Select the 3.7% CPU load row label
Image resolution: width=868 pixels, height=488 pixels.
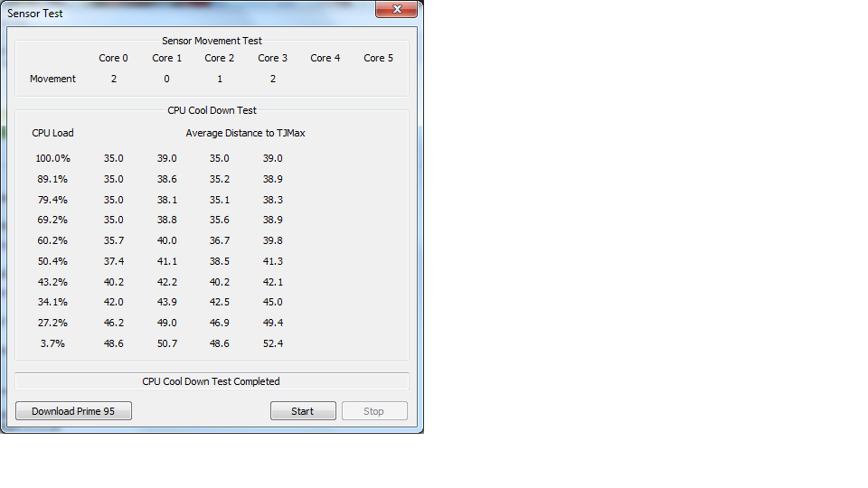pyautogui.click(x=52, y=343)
